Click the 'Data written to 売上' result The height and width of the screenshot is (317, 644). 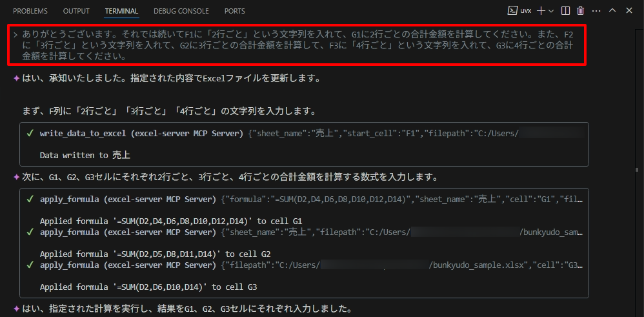pyautogui.click(x=85, y=155)
